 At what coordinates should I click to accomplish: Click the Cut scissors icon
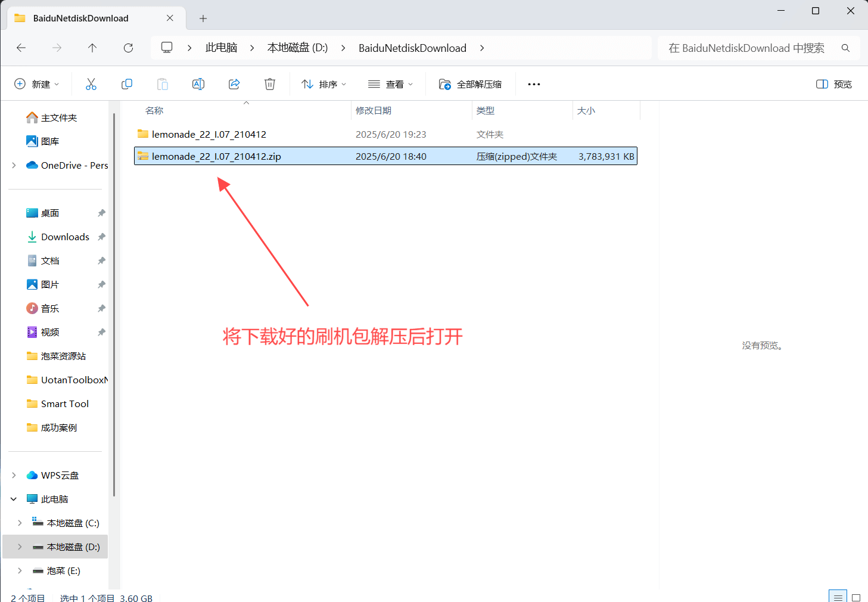click(x=91, y=84)
